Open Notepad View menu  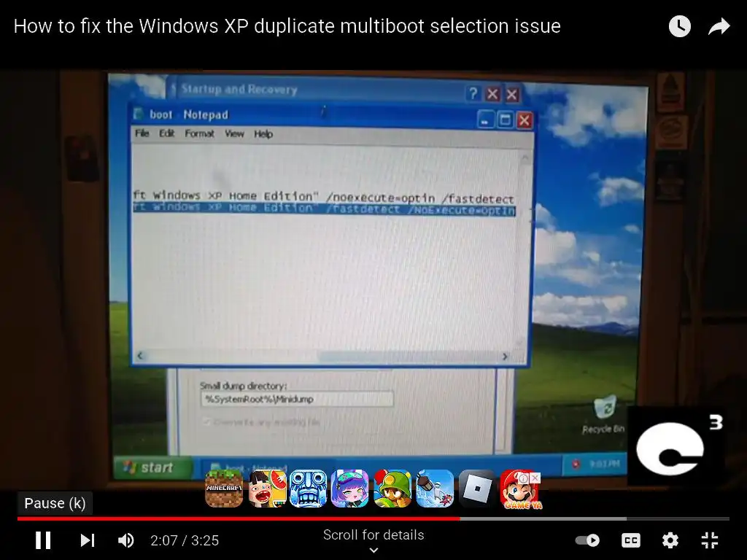point(234,134)
